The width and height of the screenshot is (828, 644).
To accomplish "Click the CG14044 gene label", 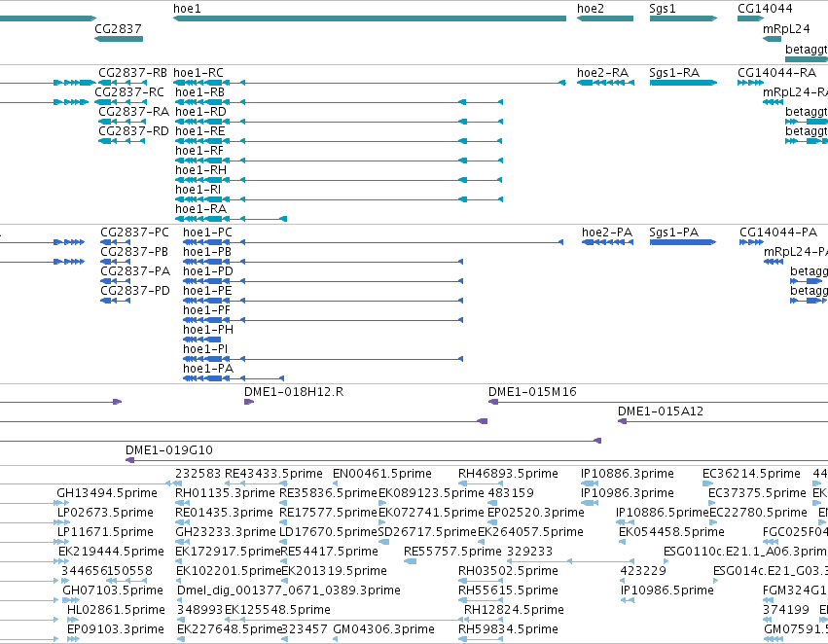I will click(x=765, y=9).
